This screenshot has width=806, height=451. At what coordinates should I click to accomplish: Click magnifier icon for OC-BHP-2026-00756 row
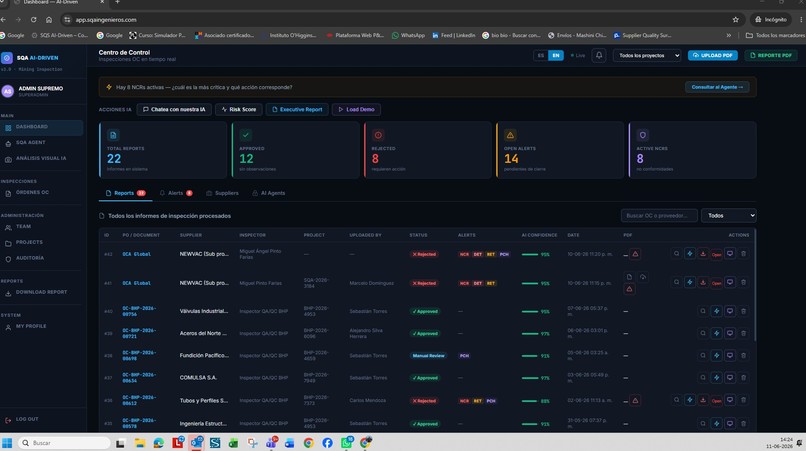(x=703, y=311)
